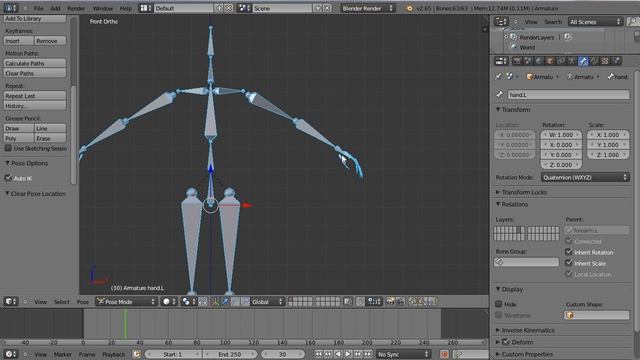Click the use preview range clock icon
Screen dimensions: 640x360
coord(136,354)
